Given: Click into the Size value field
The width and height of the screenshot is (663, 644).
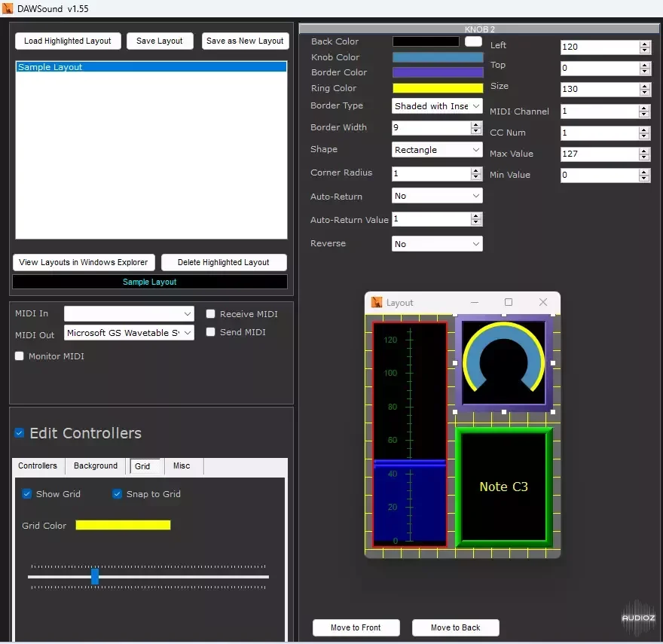Looking at the screenshot, I should [x=600, y=89].
